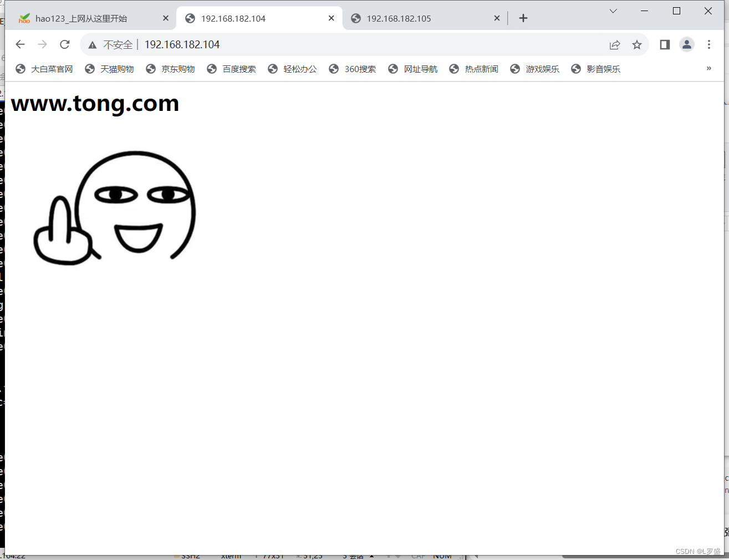Close the hao123 tab
The image size is (729, 560).
[x=166, y=18]
